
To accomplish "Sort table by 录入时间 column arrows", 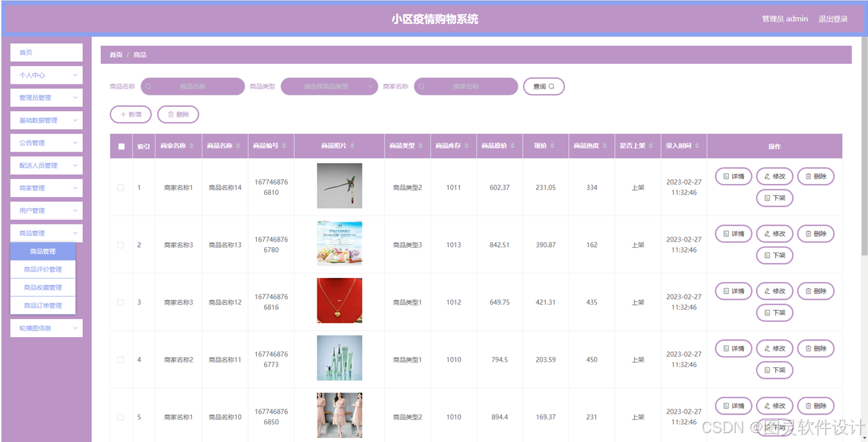I will (x=697, y=146).
